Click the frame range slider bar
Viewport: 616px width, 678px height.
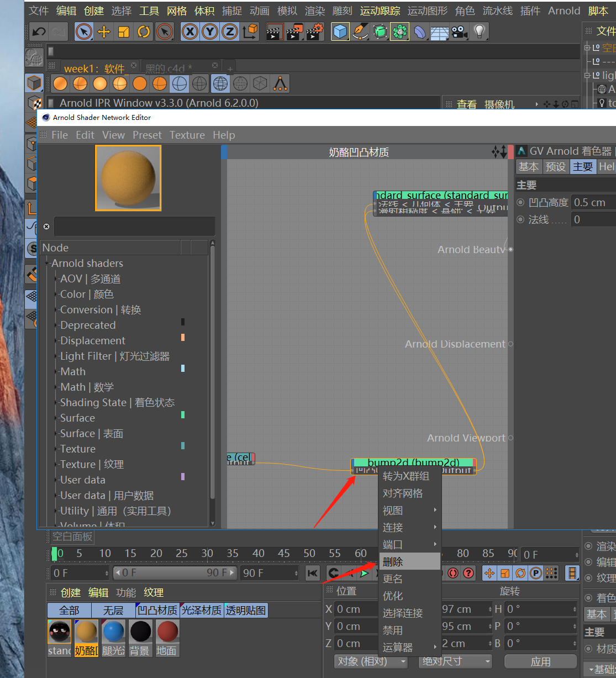coord(175,573)
